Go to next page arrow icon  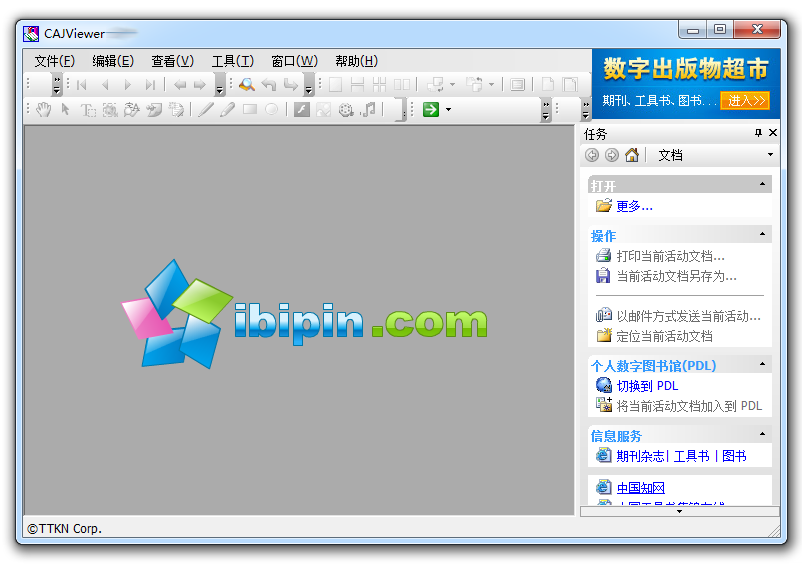[128, 84]
